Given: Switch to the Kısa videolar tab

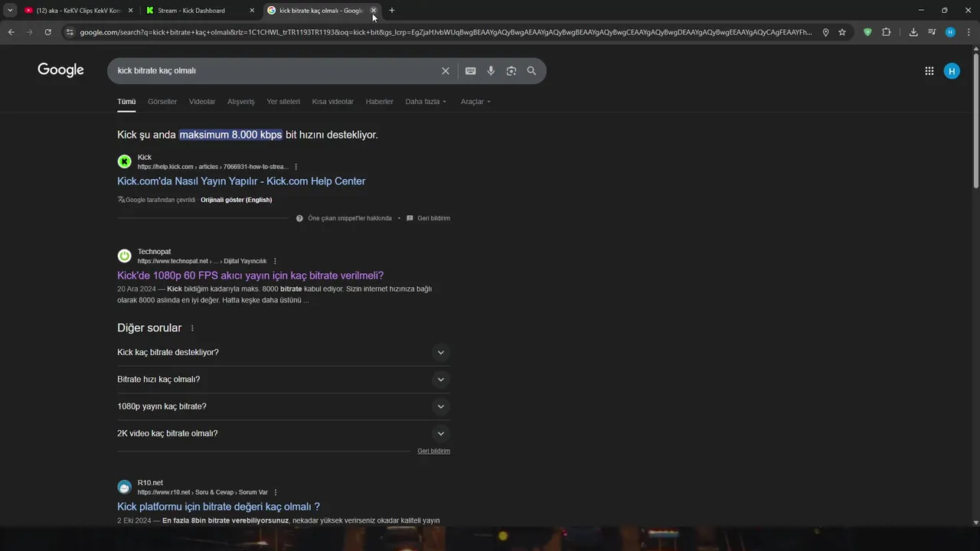Looking at the screenshot, I should pos(333,102).
